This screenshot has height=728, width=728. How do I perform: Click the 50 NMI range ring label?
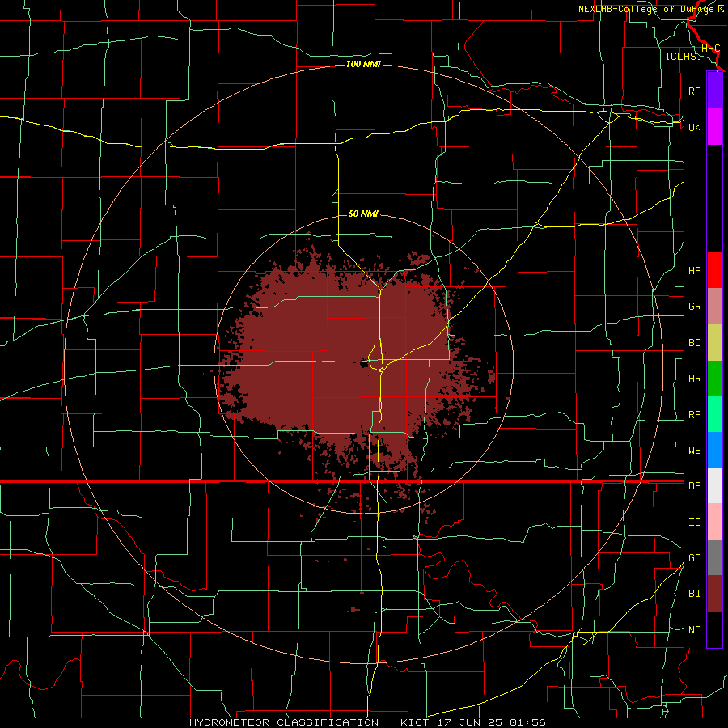pos(363,214)
